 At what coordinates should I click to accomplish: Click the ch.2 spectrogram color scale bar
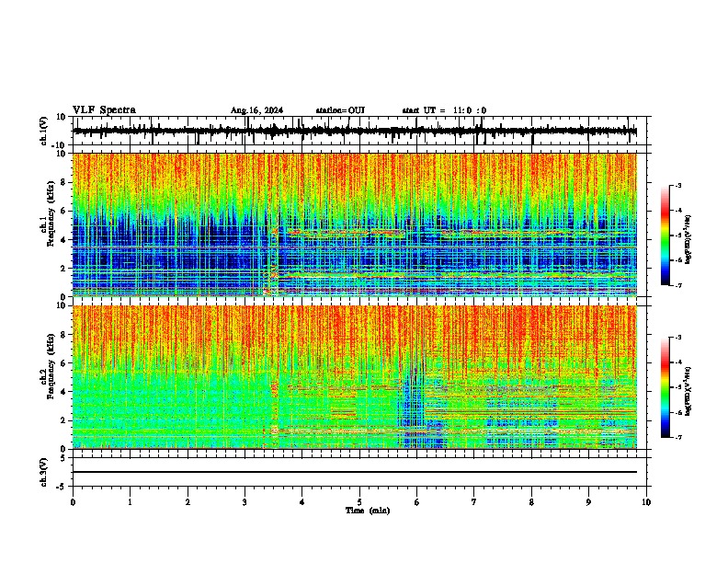(x=665, y=387)
